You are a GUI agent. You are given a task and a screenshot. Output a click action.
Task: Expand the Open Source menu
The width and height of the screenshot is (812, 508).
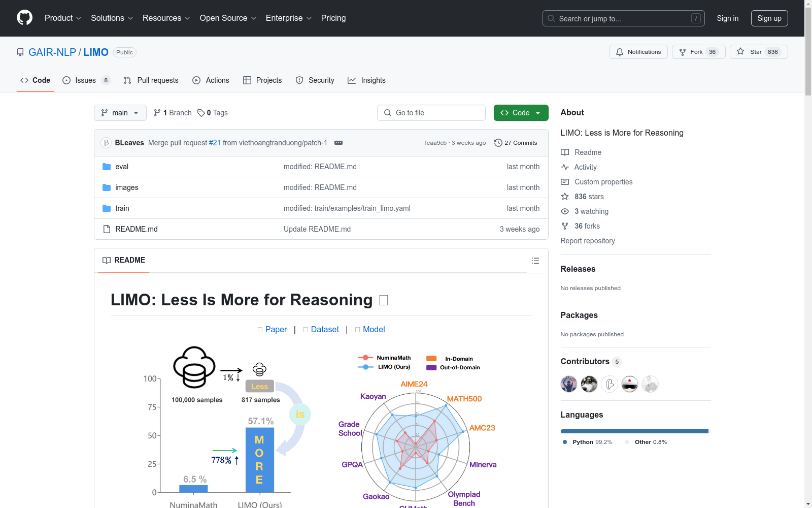[228, 18]
